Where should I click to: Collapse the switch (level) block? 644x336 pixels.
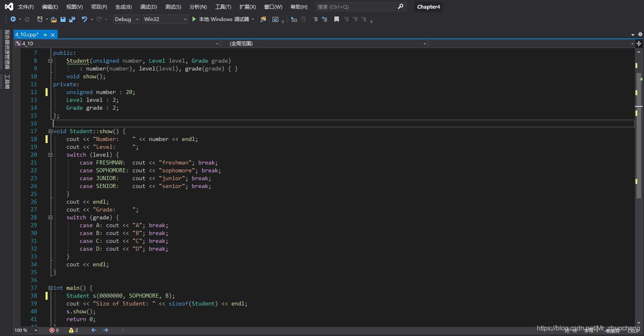50,155
